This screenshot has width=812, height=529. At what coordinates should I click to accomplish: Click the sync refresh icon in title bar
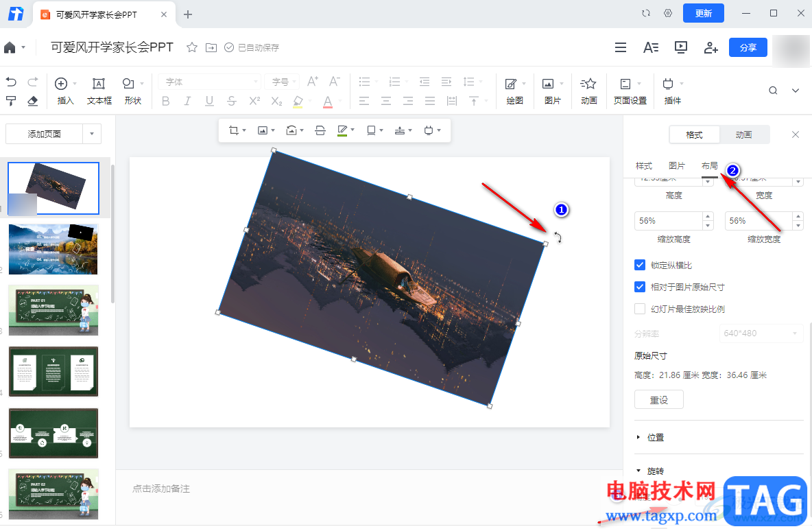646,14
